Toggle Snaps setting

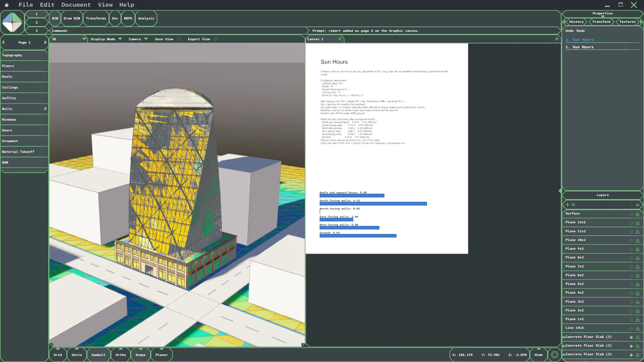pos(141,355)
